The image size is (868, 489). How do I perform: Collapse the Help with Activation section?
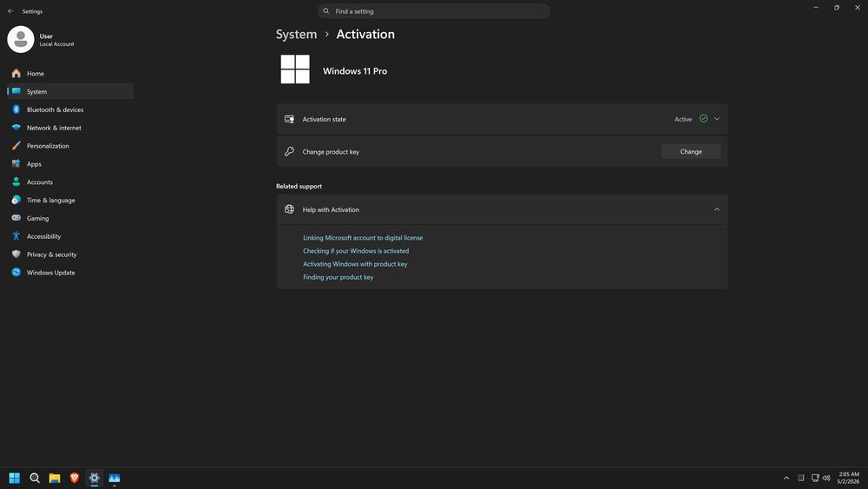coord(717,209)
